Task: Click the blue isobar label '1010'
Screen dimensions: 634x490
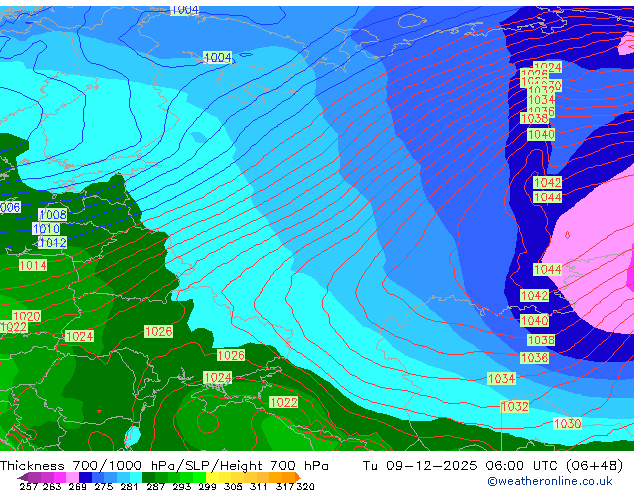Action: pos(46,229)
